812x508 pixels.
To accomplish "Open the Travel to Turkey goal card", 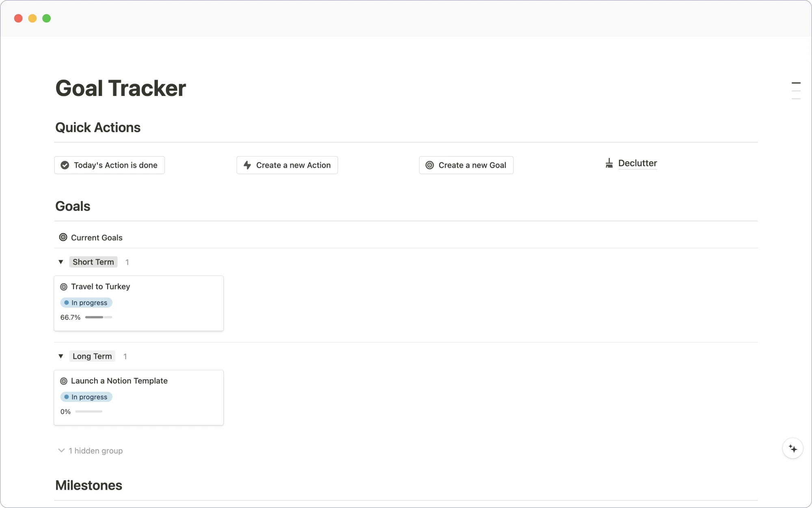I will [x=99, y=286].
